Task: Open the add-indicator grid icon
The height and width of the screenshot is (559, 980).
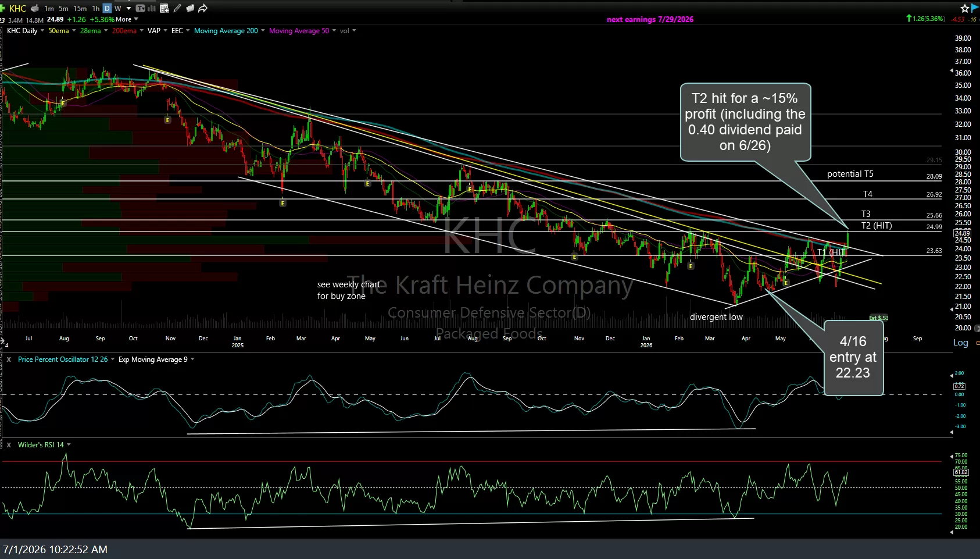Action: (164, 8)
